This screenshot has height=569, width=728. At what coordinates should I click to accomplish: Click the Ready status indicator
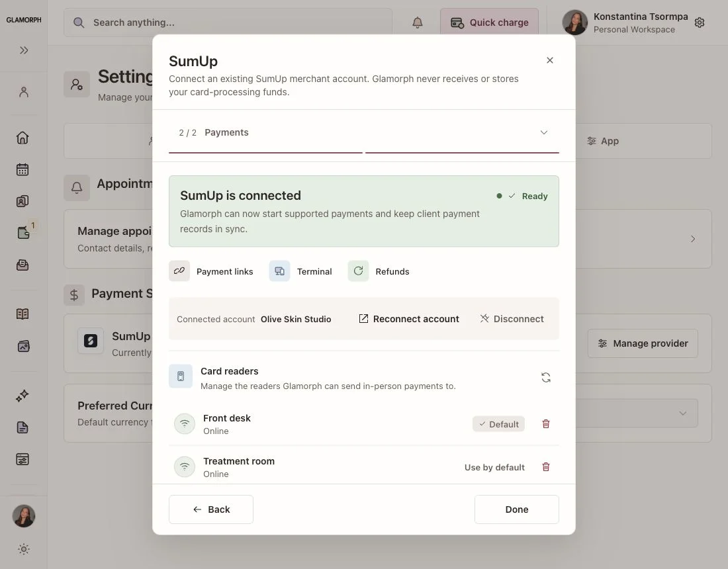point(522,197)
